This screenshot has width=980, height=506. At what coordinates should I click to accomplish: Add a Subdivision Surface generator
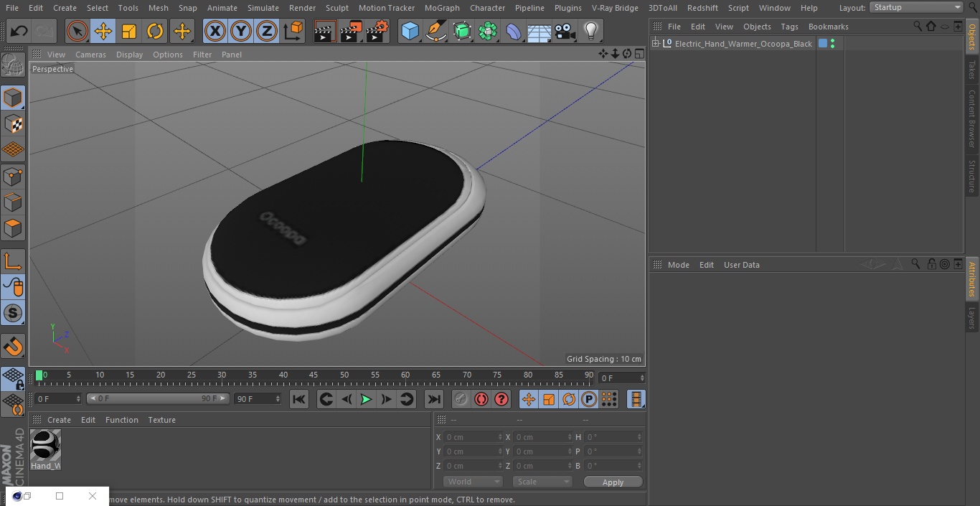tap(462, 32)
